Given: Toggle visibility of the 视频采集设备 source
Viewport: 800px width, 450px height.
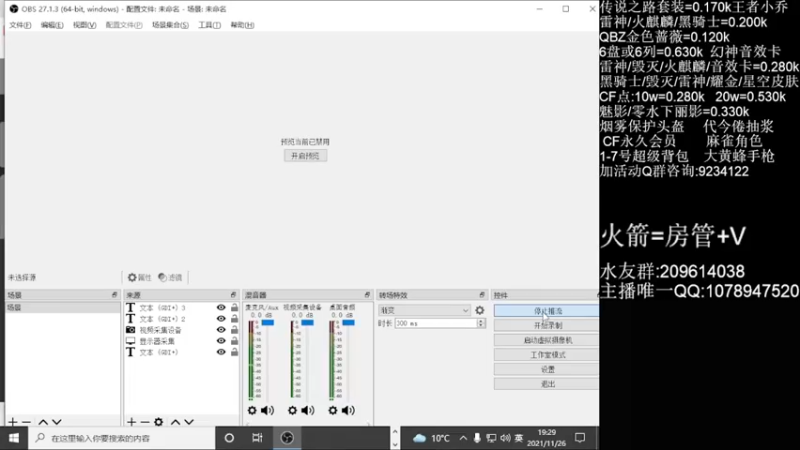Looking at the screenshot, I should click(221, 330).
